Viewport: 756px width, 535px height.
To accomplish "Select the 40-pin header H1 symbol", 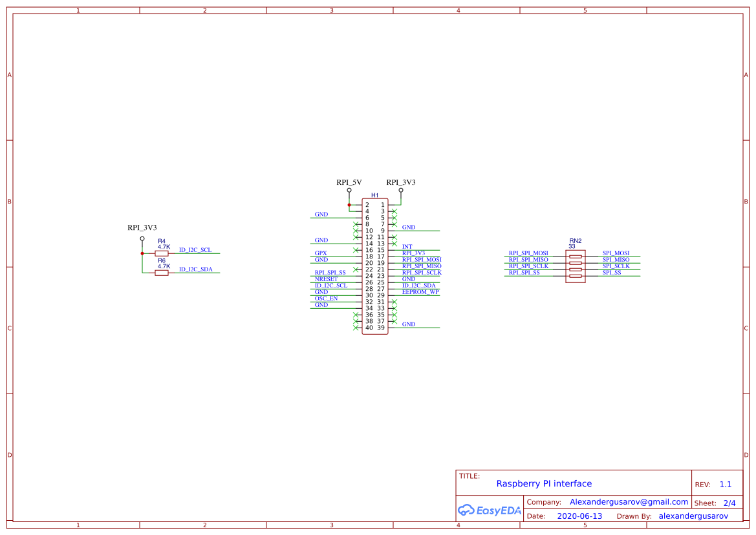I will click(x=375, y=265).
